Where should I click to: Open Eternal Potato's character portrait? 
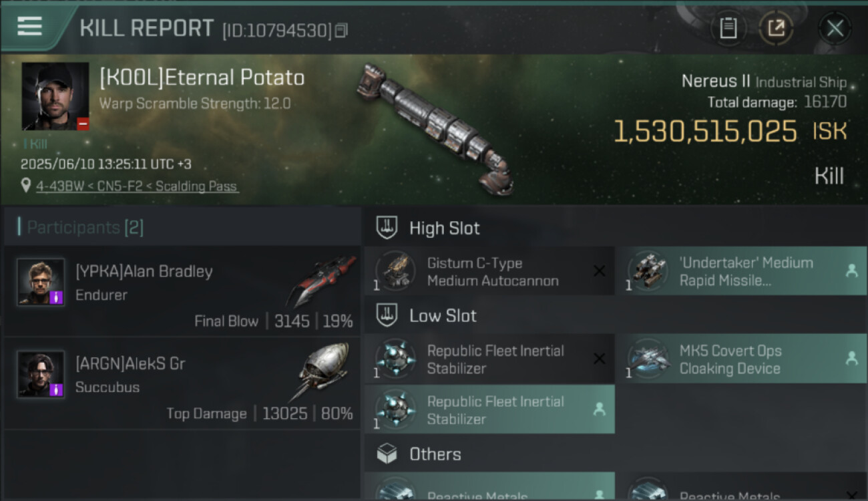pos(55,96)
